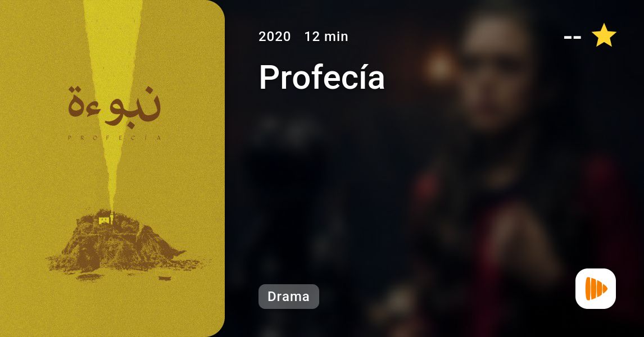This screenshot has width=644, height=337.
Task: Click the small boat below the island
Action: tap(165, 278)
